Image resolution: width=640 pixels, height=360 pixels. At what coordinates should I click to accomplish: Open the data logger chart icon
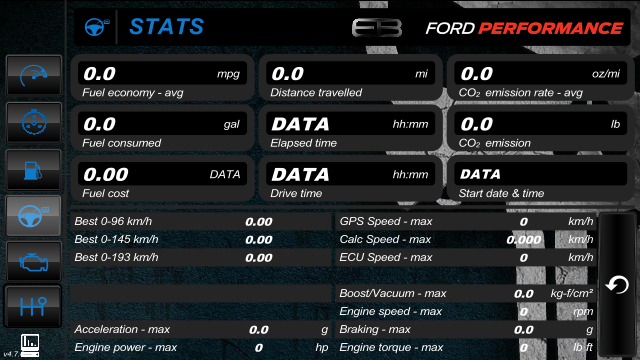pyautogui.click(x=30, y=344)
